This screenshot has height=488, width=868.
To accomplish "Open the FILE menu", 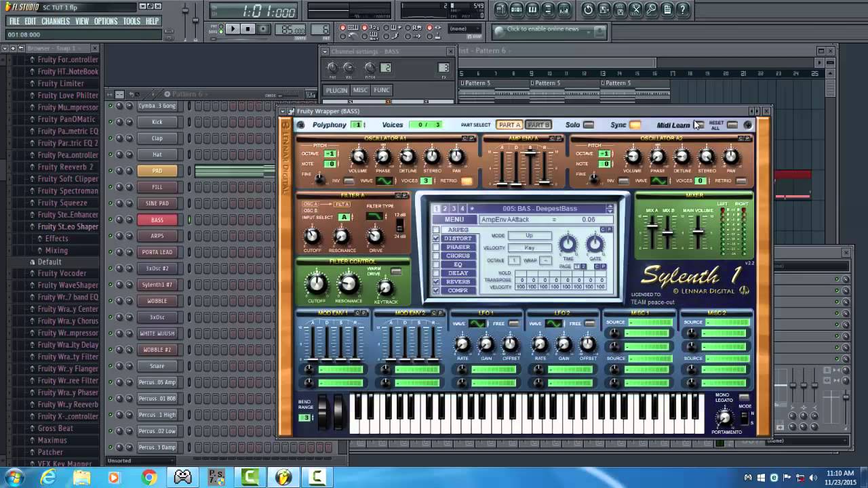I will point(14,22).
